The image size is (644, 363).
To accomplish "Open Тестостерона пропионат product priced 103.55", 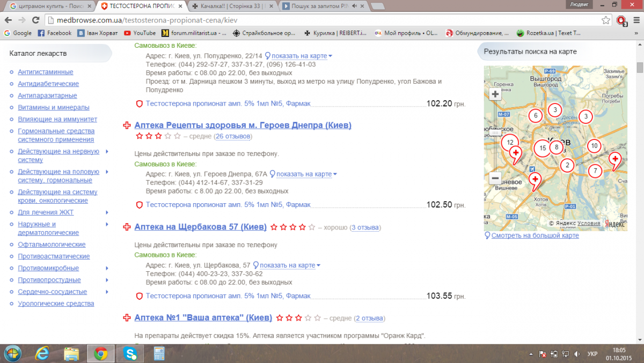I will tap(228, 295).
